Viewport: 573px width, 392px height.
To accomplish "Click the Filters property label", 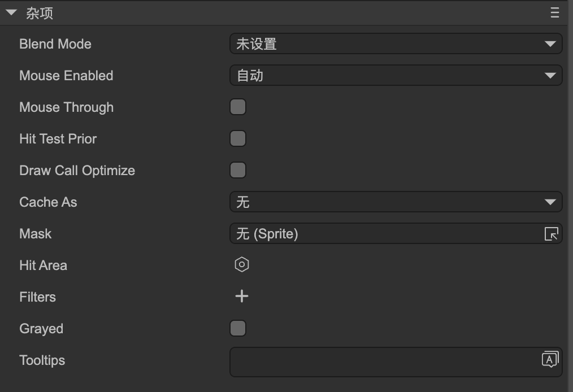I will tap(38, 297).
